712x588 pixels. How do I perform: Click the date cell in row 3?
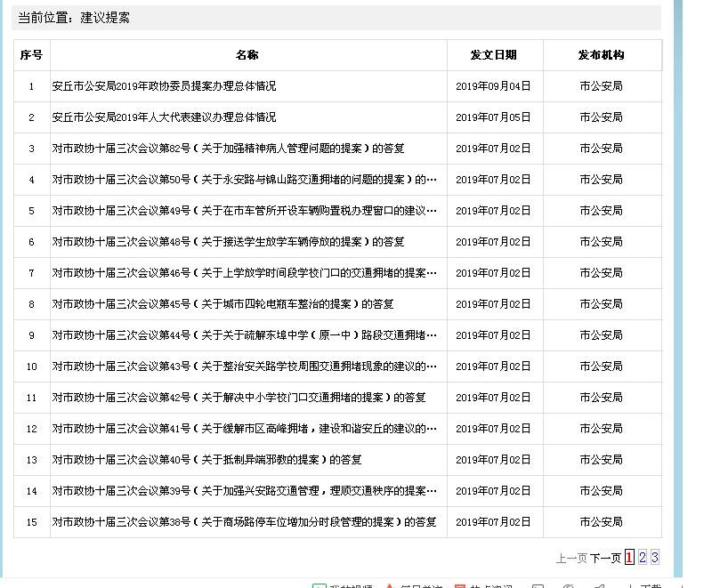point(493,149)
